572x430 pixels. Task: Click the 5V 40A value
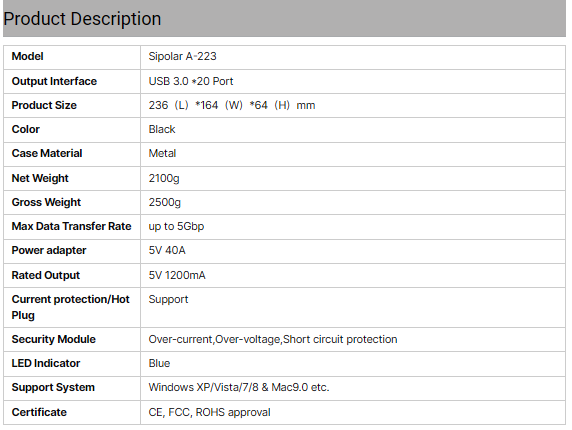167,250
